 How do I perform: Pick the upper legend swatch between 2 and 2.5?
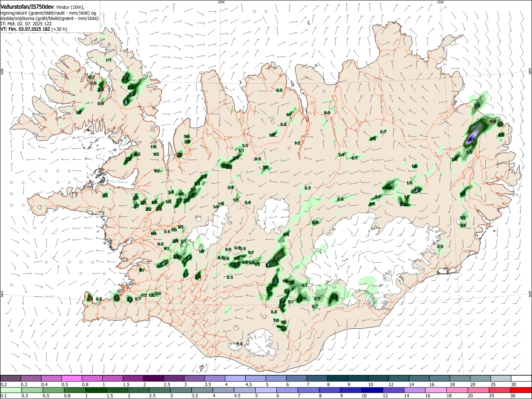(x=153, y=378)
